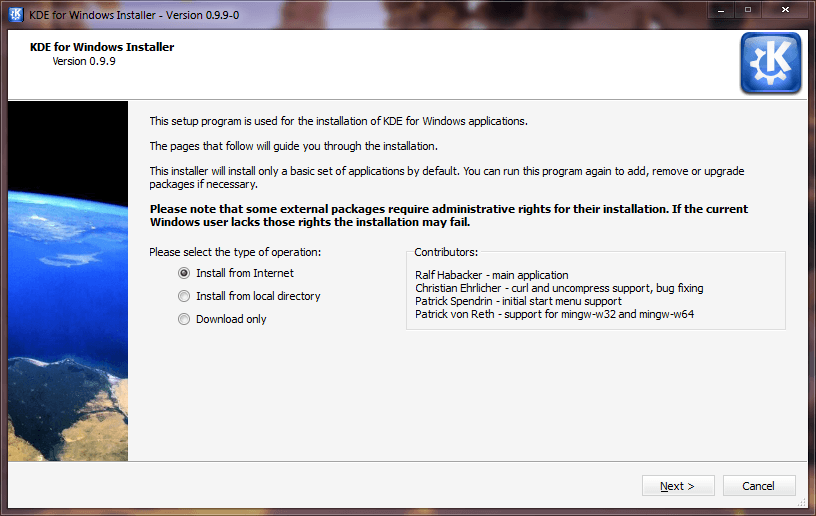Image resolution: width=816 pixels, height=516 pixels.
Task: Click the large KDE gear logo
Action: tap(771, 63)
